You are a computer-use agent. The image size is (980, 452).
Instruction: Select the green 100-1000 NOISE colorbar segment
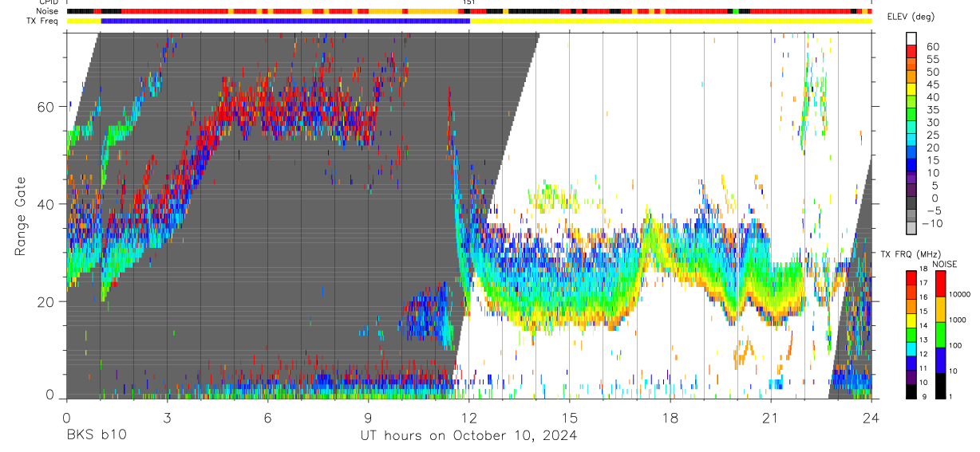pyautogui.click(x=940, y=335)
